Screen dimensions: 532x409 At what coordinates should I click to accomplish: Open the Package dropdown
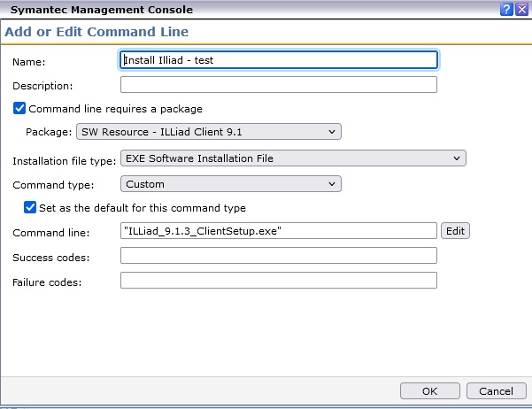[209, 131]
